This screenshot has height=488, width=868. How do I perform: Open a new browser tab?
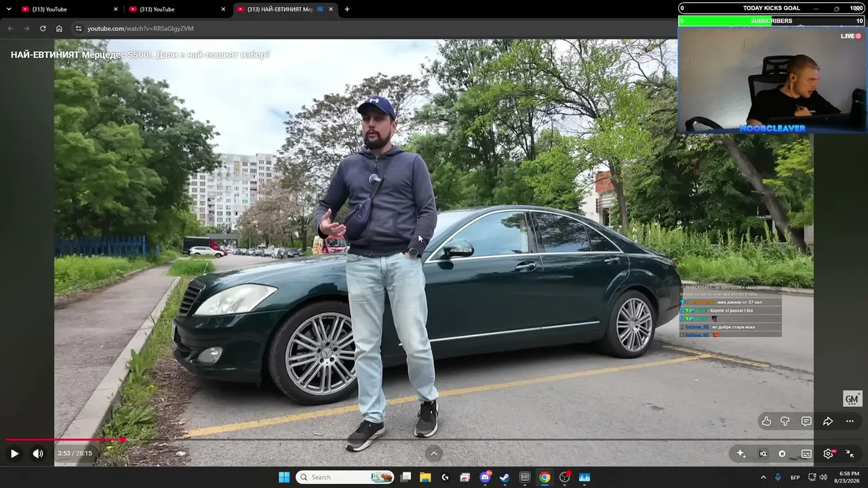pyautogui.click(x=347, y=9)
